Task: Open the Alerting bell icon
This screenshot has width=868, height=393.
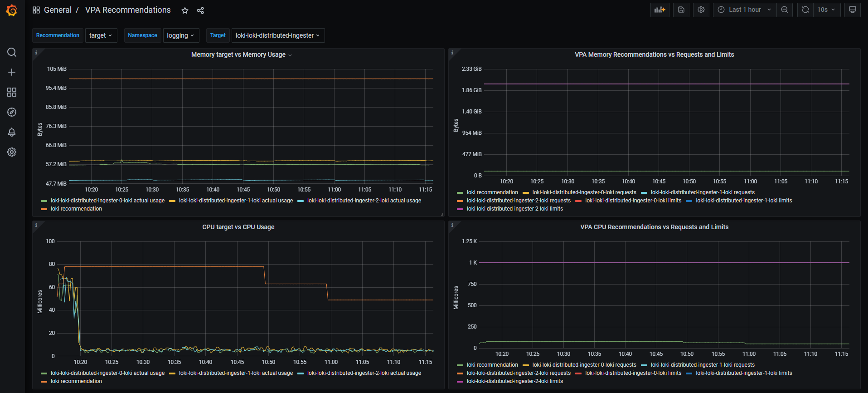Action: coord(12,132)
